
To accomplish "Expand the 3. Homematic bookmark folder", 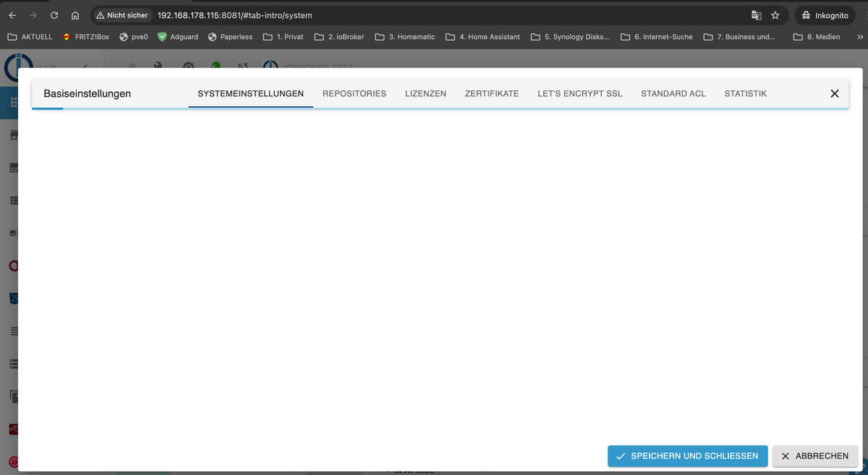I will [405, 36].
